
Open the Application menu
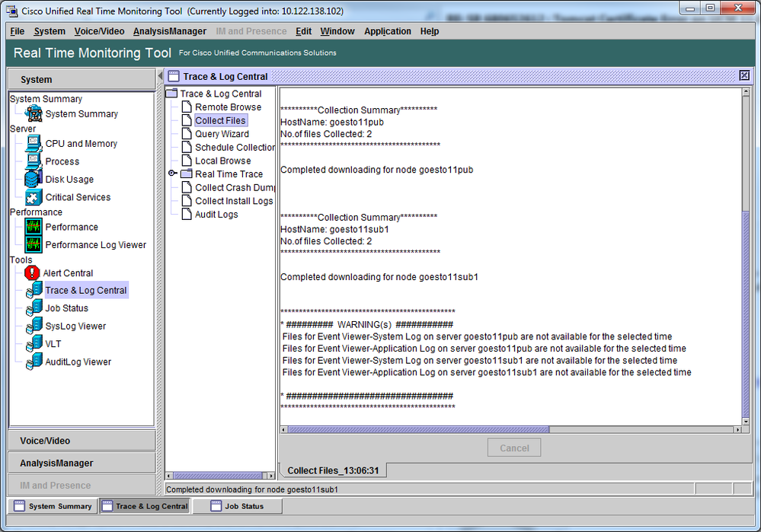tap(388, 31)
